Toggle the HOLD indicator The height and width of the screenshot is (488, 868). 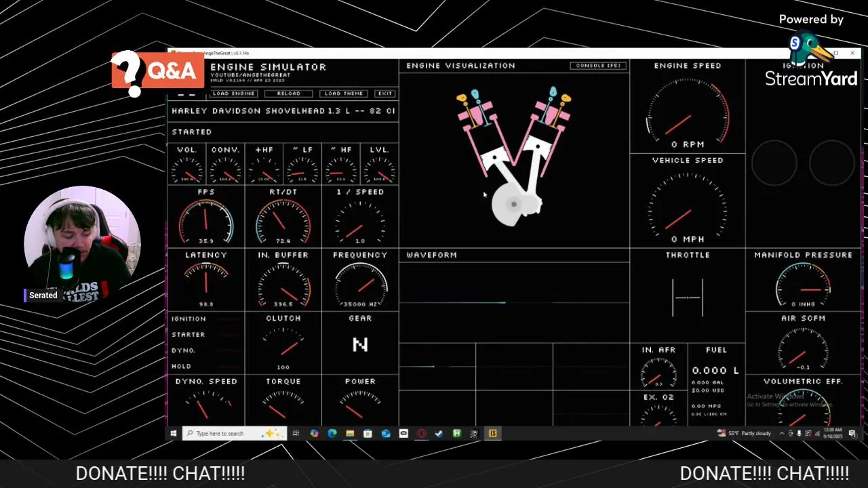(206, 366)
